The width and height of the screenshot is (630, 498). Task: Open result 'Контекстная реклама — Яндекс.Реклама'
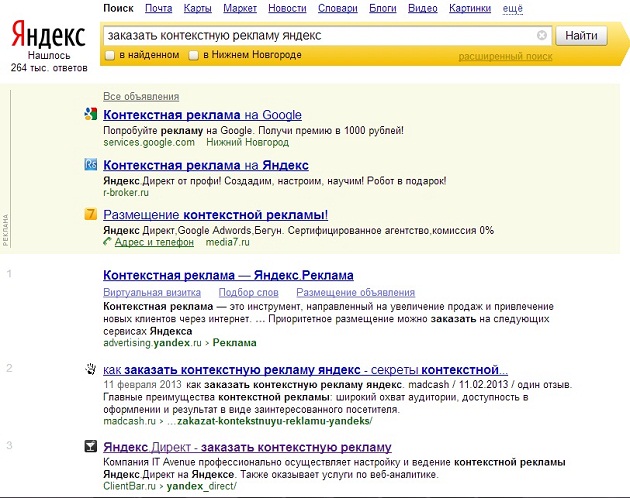(x=228, y=275)
